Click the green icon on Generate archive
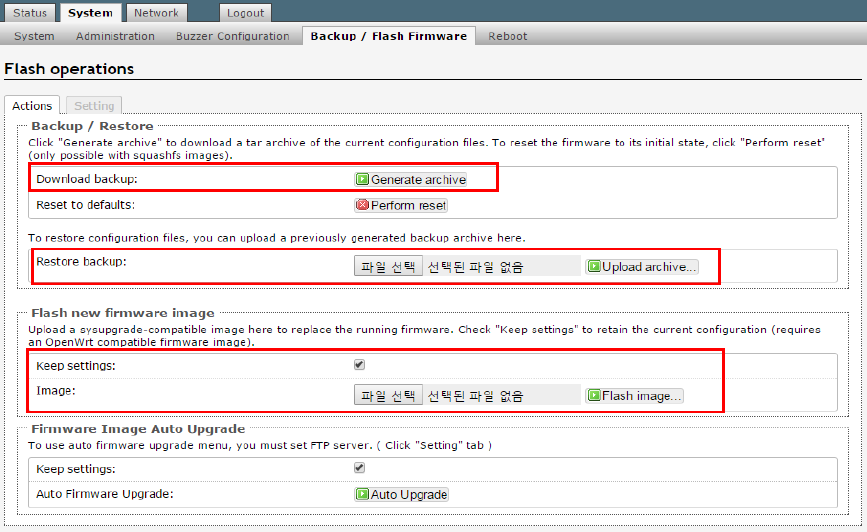Screen dimensions: 867x532 [x=362, y=179]
